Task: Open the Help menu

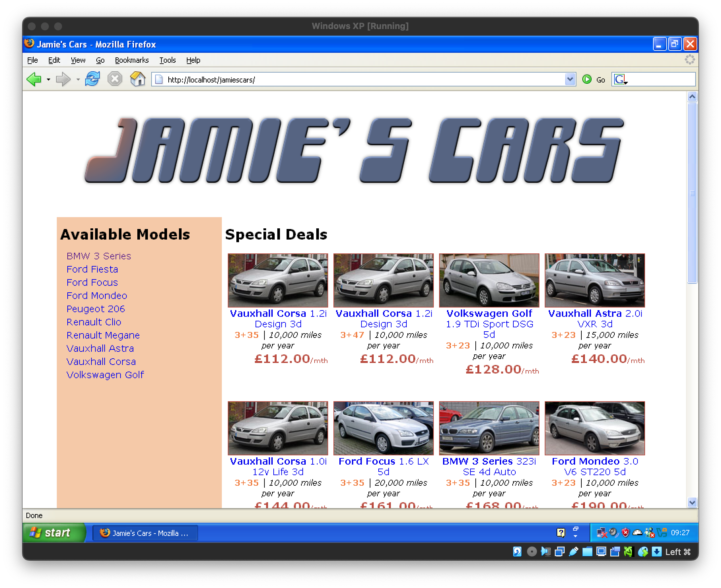Action: 193,60
